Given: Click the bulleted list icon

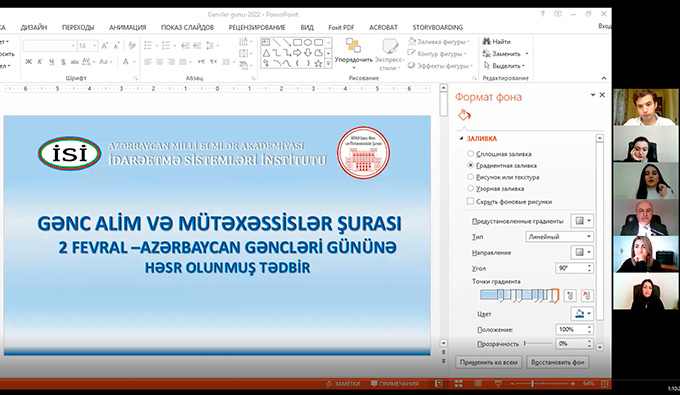Looking at the screenshot, I should [148, 46].
